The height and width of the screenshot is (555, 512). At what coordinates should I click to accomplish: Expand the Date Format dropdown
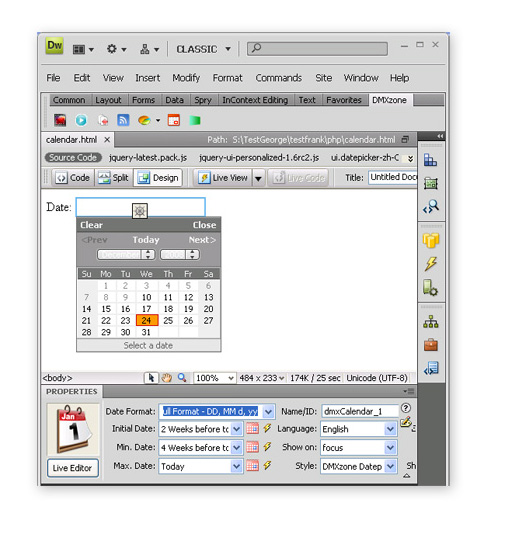(269, 412)
